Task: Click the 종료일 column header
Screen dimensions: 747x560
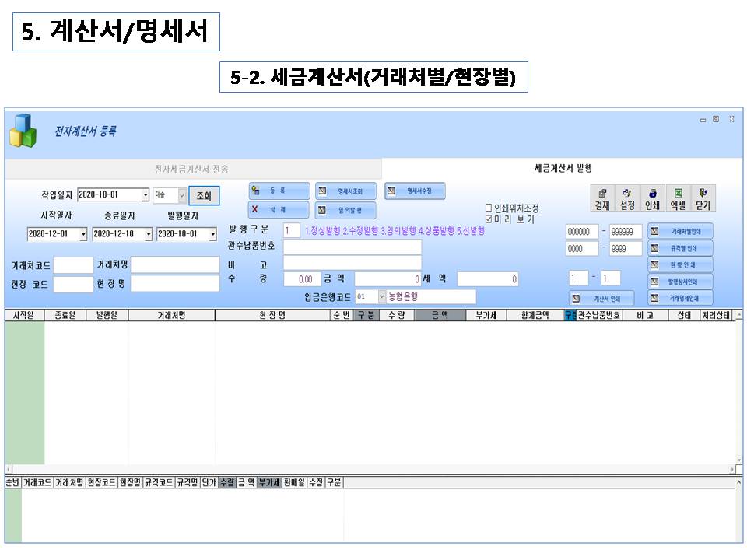Action: (x=65, y=315)
